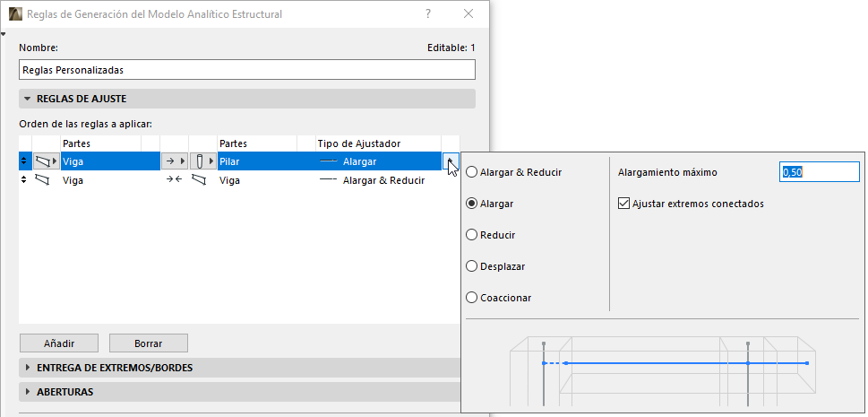Click the Nombre field with Reglas Personalizadas

pyautogui.click(x=247, y=71)
